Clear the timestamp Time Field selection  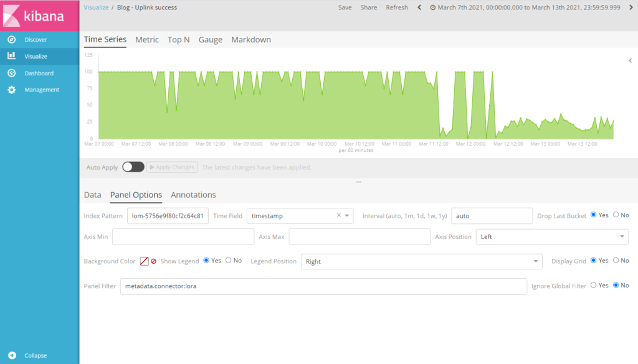338,215
